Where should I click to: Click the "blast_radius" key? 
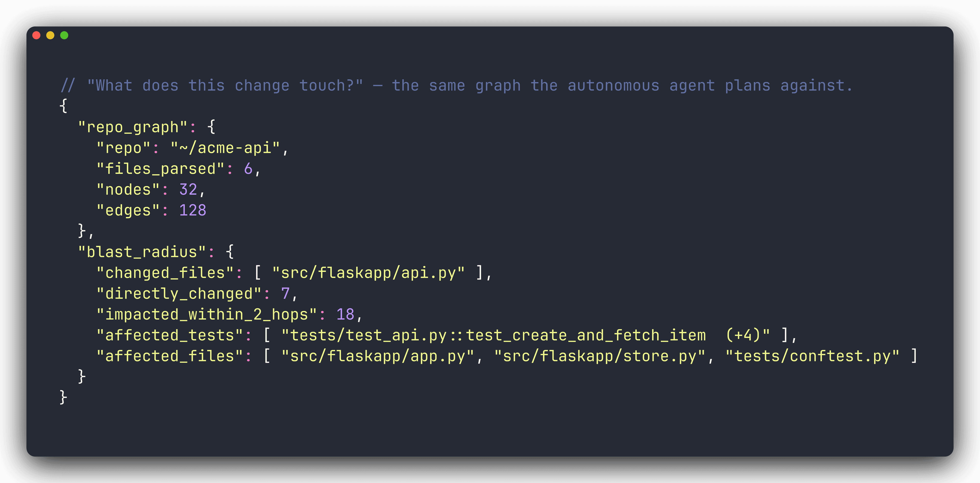click(x=142, y=252)
